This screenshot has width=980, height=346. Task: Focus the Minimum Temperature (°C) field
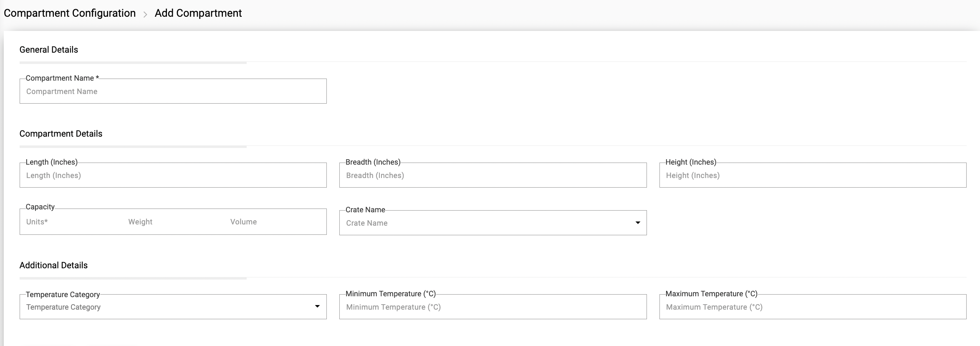tap(493, 307)
